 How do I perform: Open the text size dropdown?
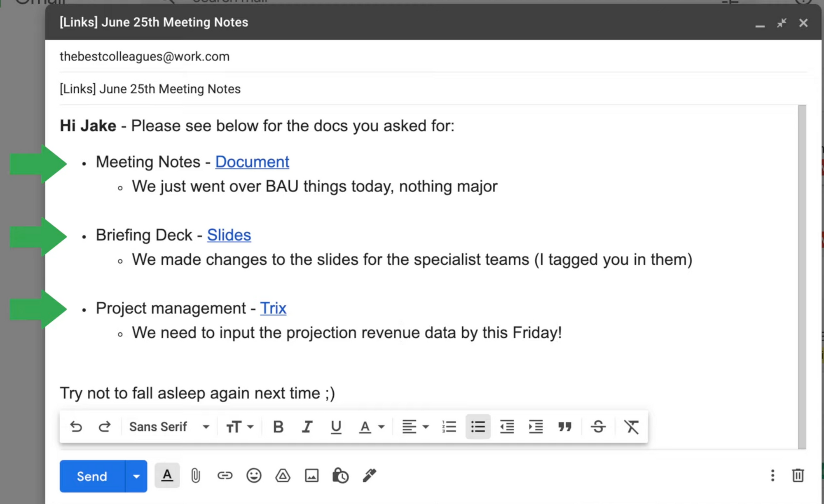click(x=239, y=427)
